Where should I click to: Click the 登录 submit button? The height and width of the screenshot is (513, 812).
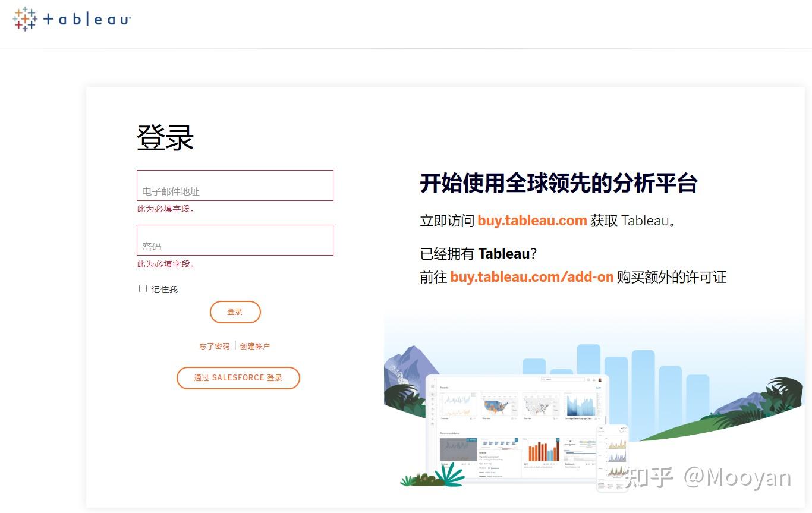pyautogui.click(x=235, y=311)
